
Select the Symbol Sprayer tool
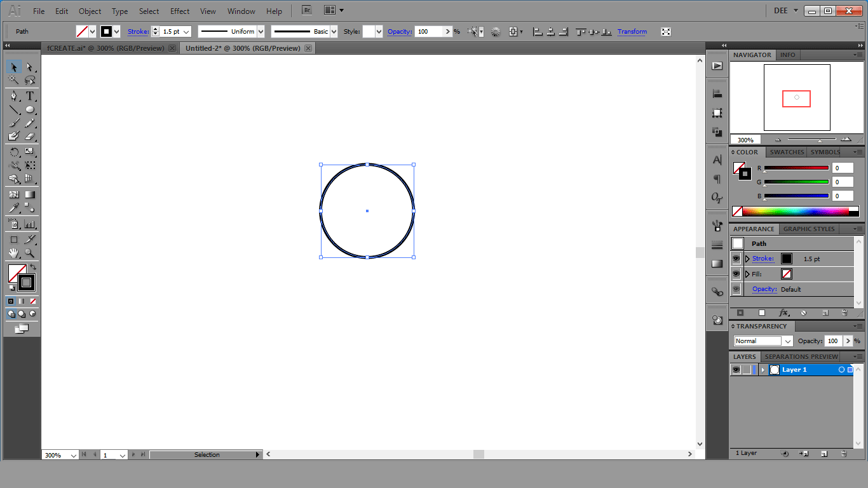tap(14, 224)
